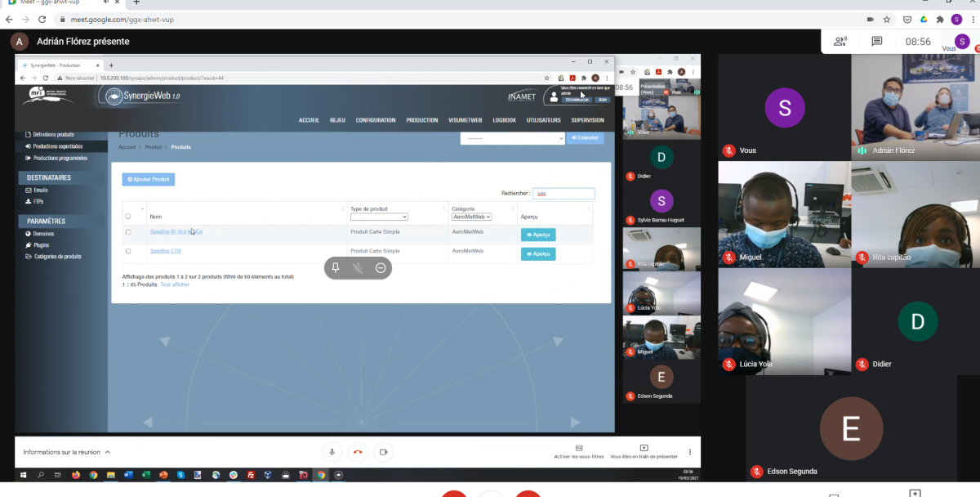Open the Satellite CTH product link
980x497 pixels.
click(x=166, y=251)
